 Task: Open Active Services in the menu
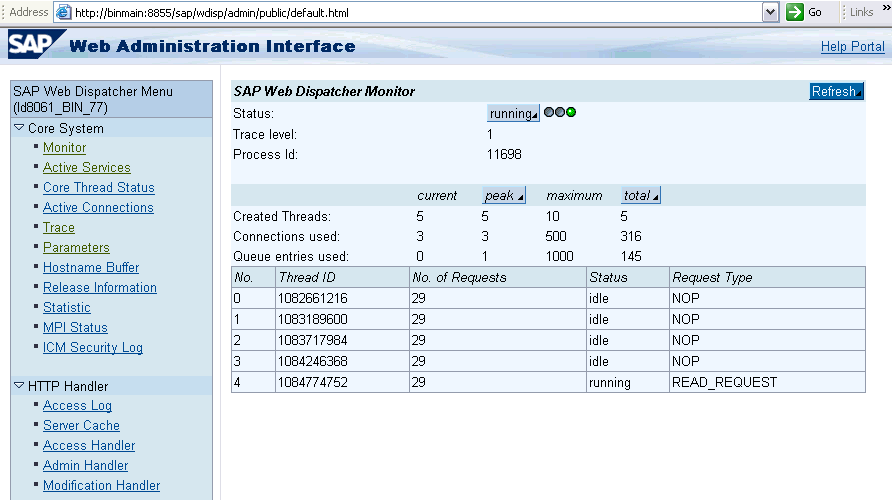(x=86, y=168)
